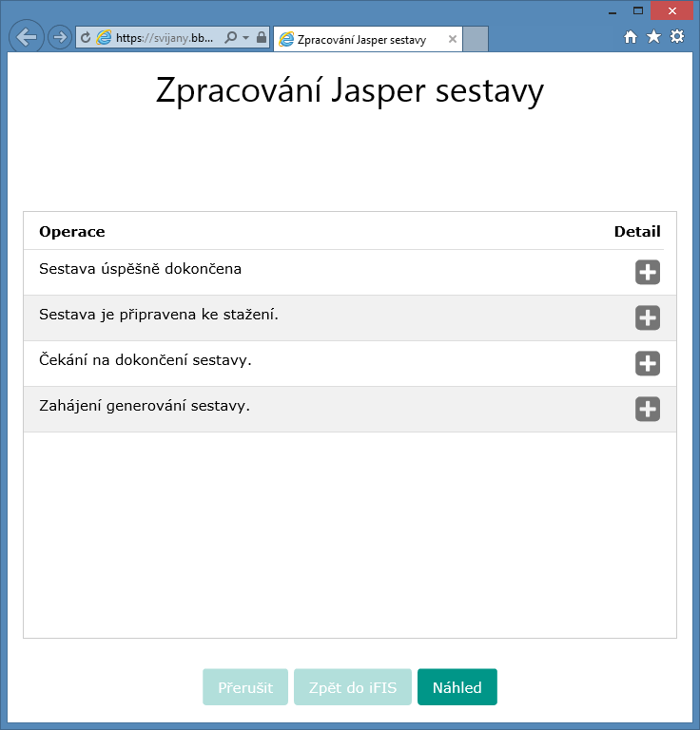Image resolution: width=700 pixels, height=730 pixels.
Task: Open the Tools gear icon
Action: [677, 36]
